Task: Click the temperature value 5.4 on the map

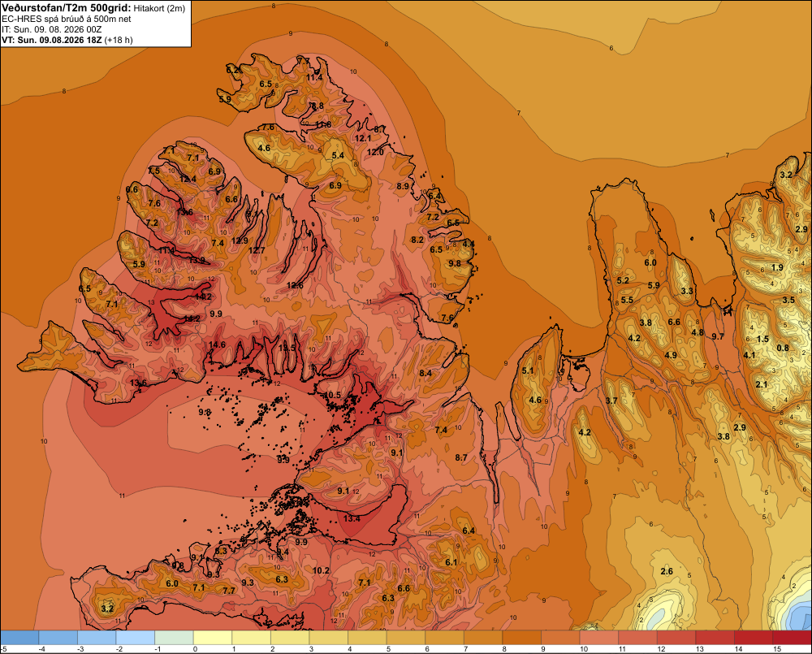Action: pos(338,155)
